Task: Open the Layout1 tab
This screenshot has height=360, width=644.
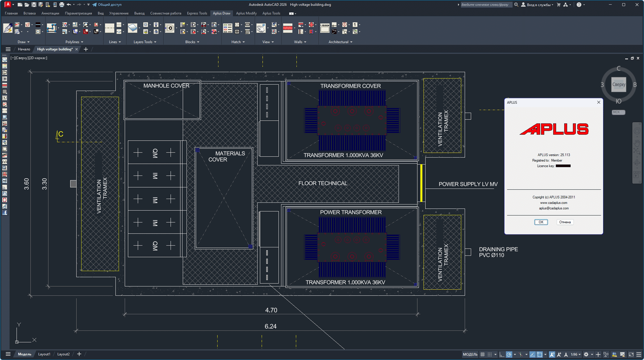Action: (x=44, y=354)
